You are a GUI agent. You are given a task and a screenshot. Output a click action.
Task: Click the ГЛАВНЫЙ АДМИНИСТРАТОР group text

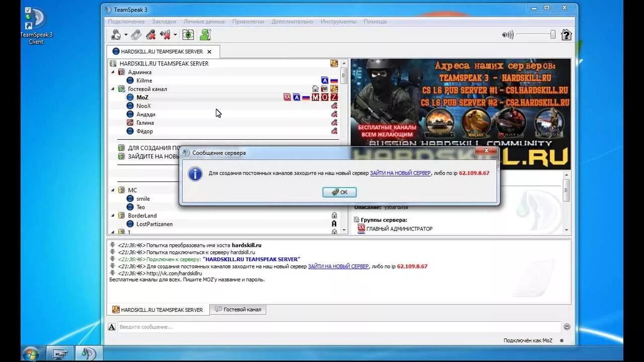coord(399,229)
